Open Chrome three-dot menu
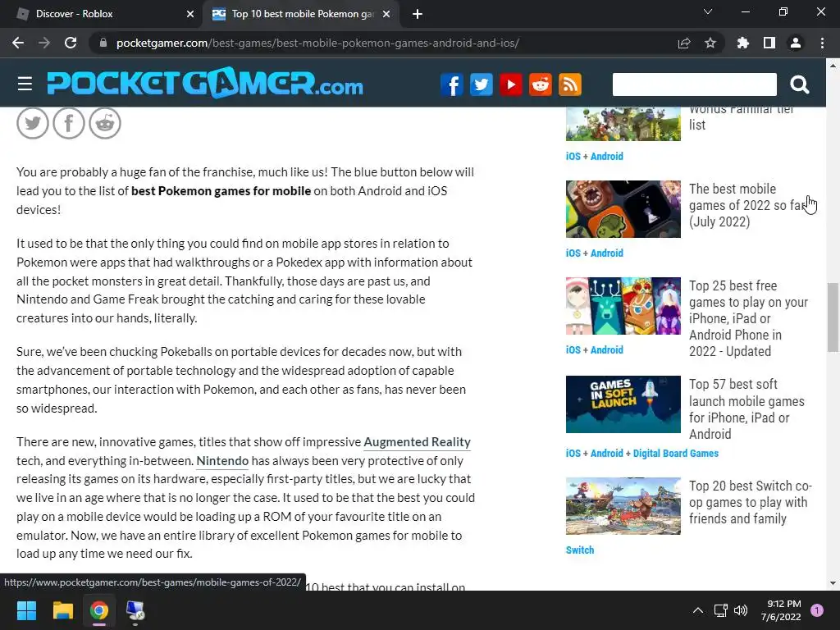The image size is (840, 630). pyautogui.click(x=822, y=43)
